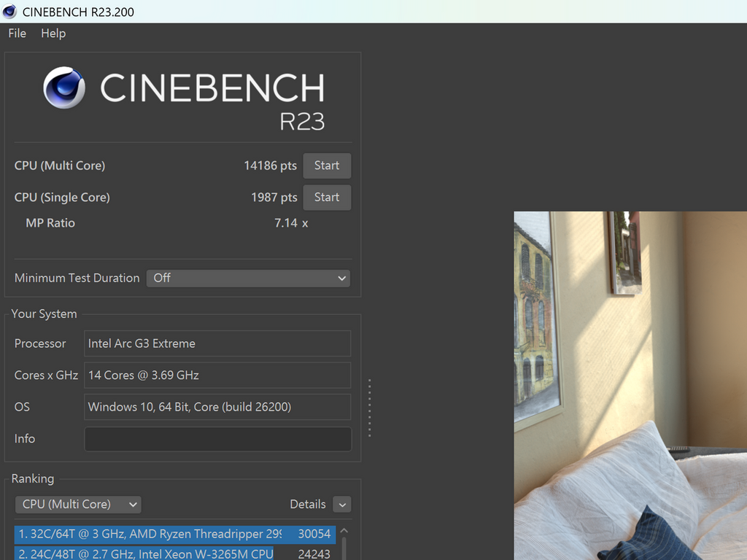This screenshot has height=560, width=747.
Task: Click the Processor field Intel Arc G3 Extreme
Action: (217, 343)
